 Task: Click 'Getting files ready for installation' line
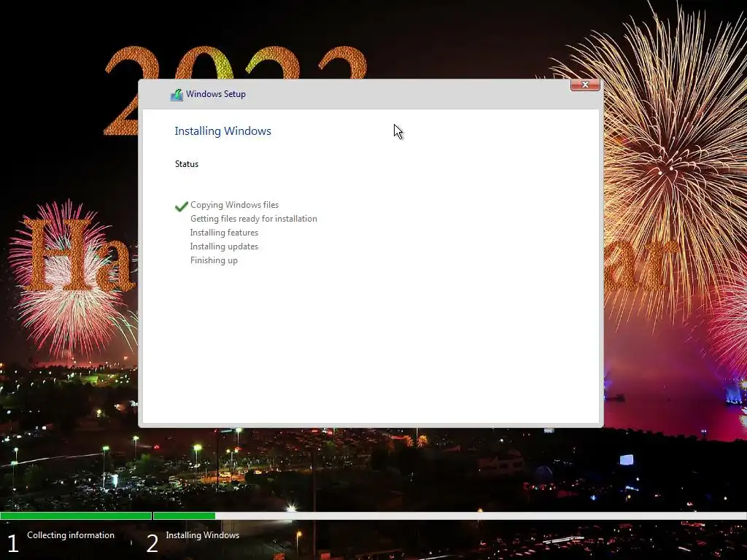pyautogui.click(x=253, y=219)
